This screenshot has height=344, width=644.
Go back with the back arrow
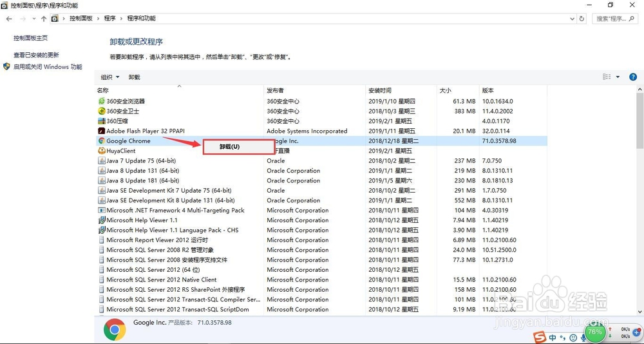tap(9, 19)
